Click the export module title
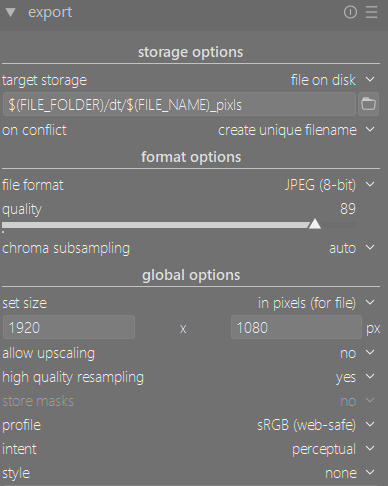This screenshot has width=388, height=486. click(50, 13)
